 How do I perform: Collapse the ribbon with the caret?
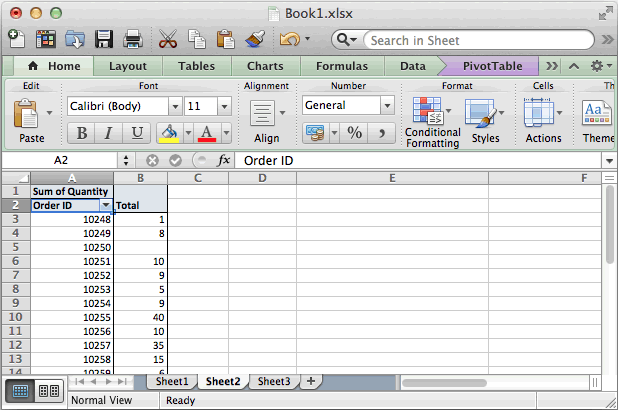tap(574, 66)
